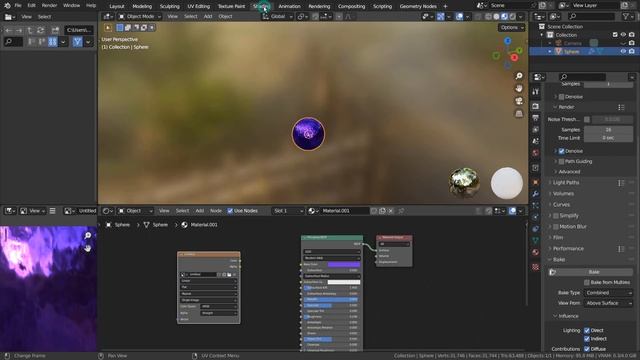This screenshot has width=640, height=360.
Task: Open the View From Above Surface dropdown
Action: 609,303
